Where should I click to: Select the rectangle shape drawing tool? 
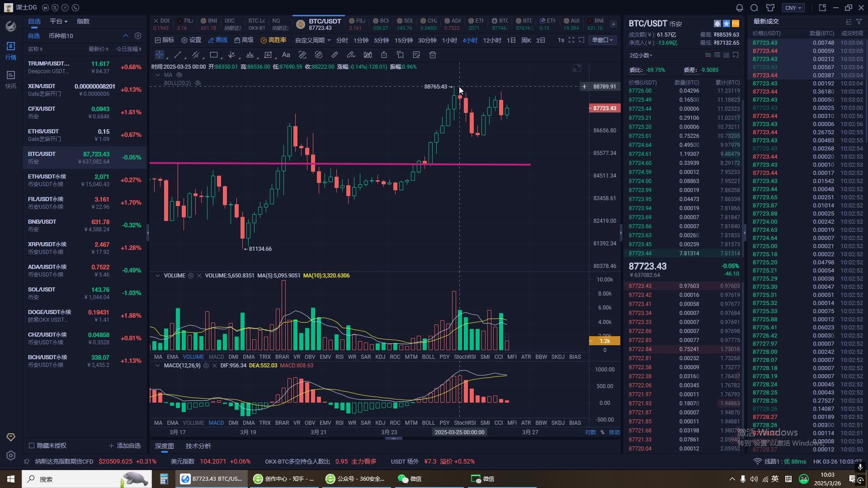tap(214, 55)
